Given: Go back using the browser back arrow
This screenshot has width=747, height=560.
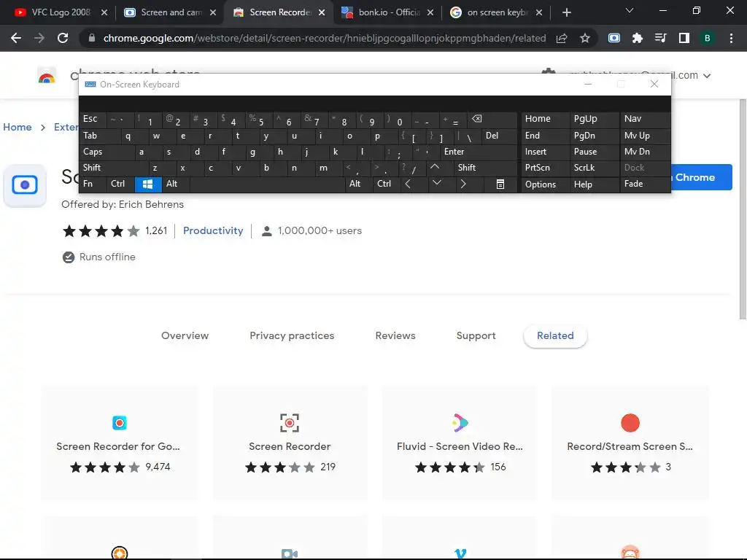Looking at the screenshot, I should click(x=16, y=38).
